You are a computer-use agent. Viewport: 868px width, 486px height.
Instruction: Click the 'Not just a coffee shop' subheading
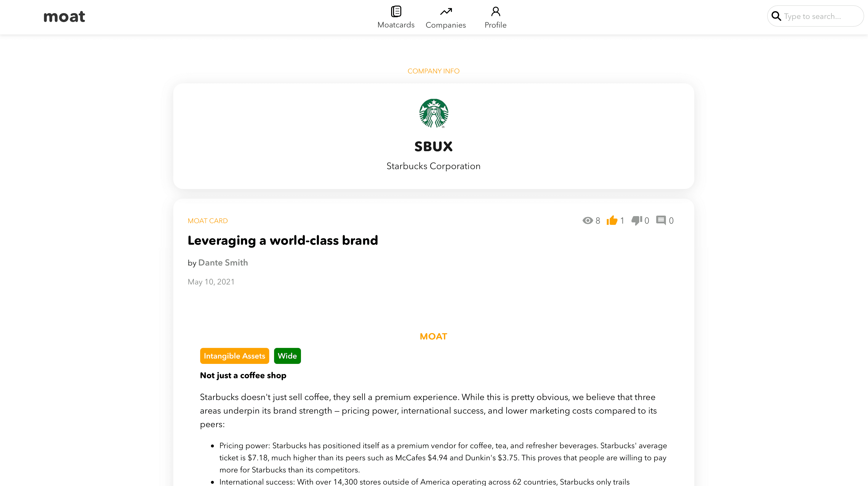pos(243,376)
